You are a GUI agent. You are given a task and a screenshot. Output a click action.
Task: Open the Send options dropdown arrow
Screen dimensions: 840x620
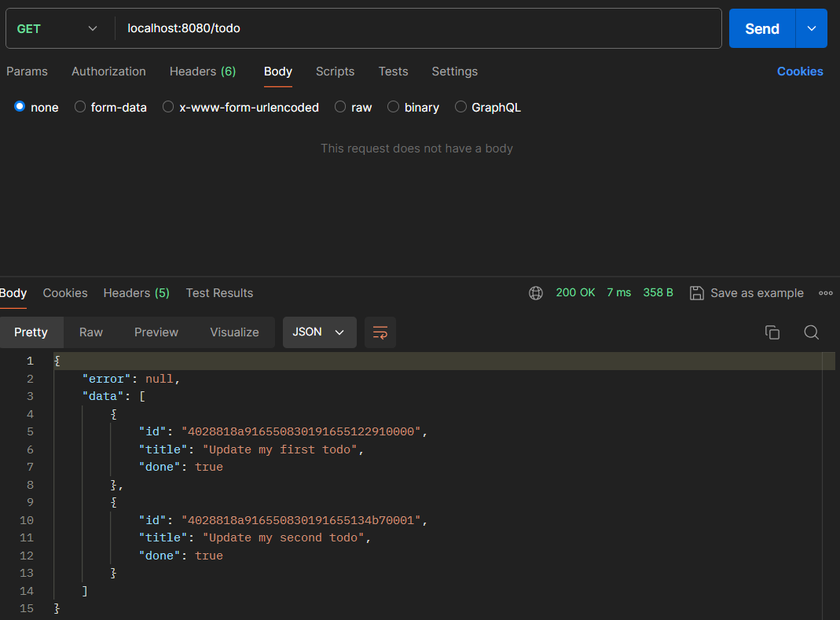coord(812,28)
